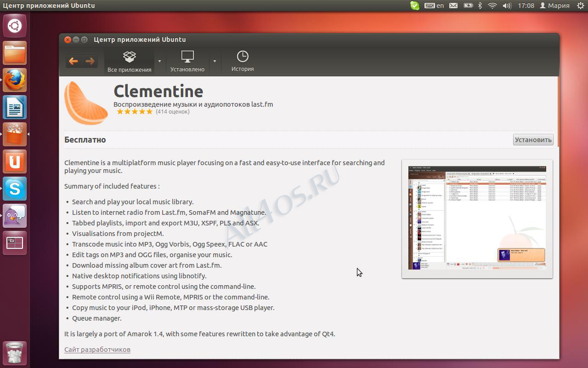The image size is (588, 368).
Task: Open the sound volume indicator
Action: (x=507, y=6)
